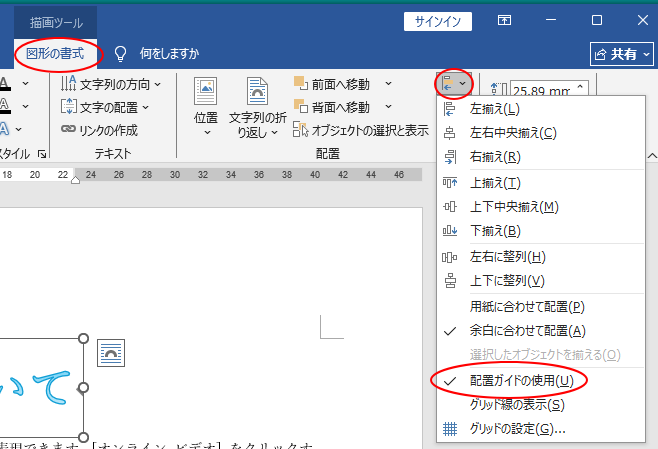Click the top-right corner resize handle

tap(84, 338)
